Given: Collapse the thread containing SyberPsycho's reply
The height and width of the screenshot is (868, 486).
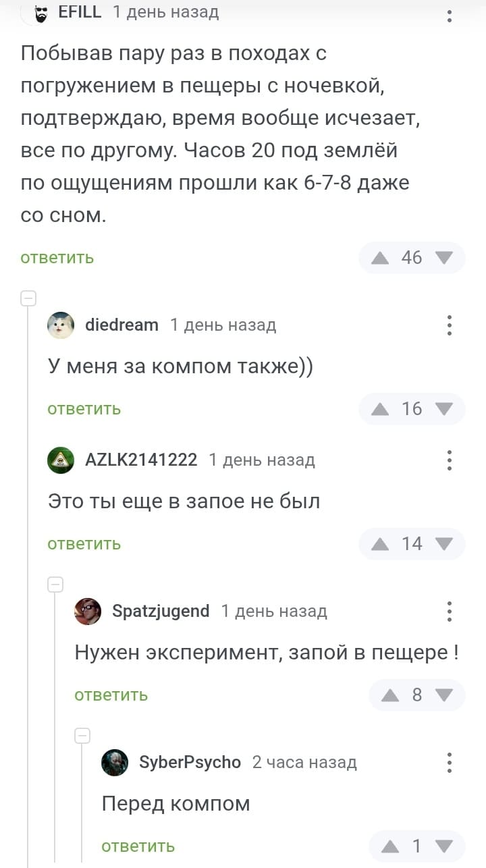Looking at the screenshot, I should [x=82, y=736].
